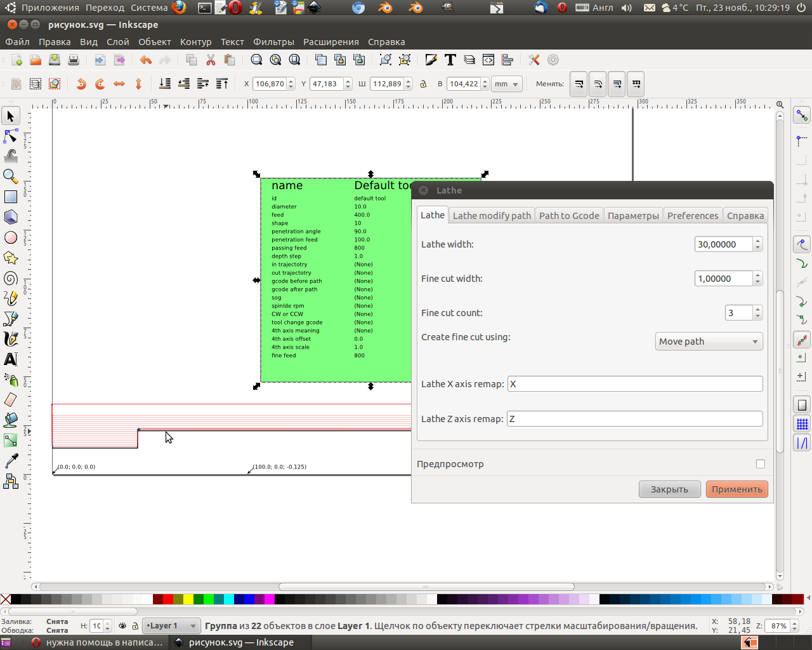Click the no-color X swatch

click(x=6, y=599)
